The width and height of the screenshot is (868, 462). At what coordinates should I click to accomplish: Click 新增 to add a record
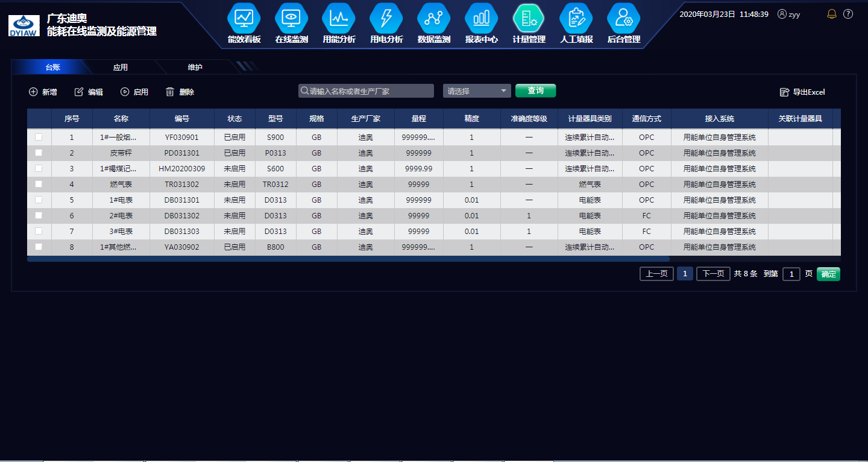(43, 92)
